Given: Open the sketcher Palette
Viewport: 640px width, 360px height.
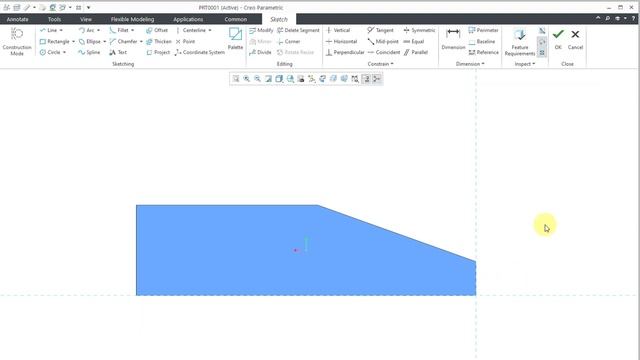Looking at the screenshot, I should (236, 39).
